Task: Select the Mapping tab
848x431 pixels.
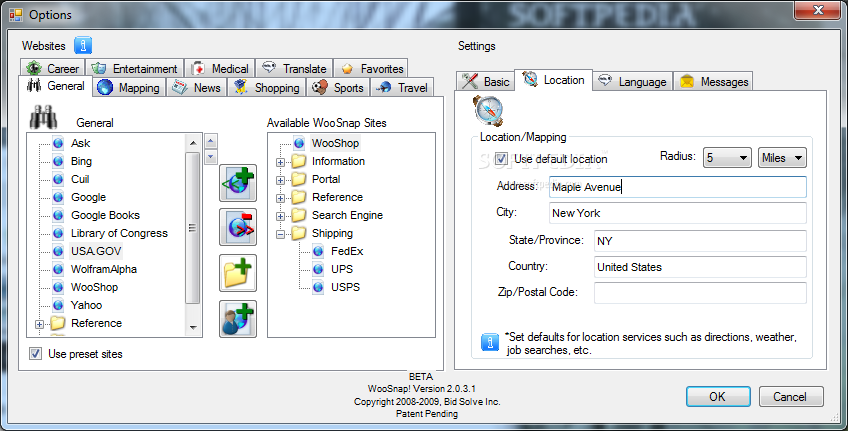Action: (128, 87)
